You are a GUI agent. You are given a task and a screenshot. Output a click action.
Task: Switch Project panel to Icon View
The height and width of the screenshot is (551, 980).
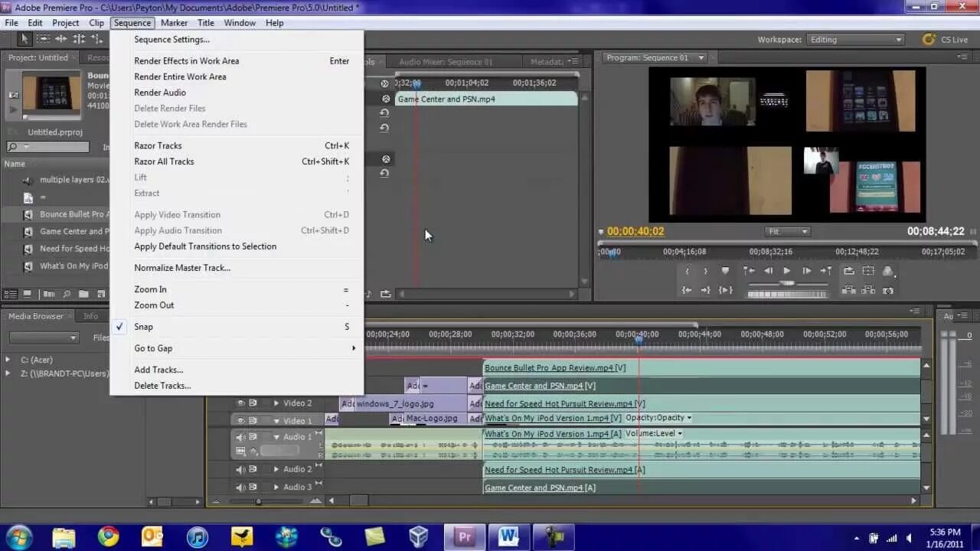(28, 294)
